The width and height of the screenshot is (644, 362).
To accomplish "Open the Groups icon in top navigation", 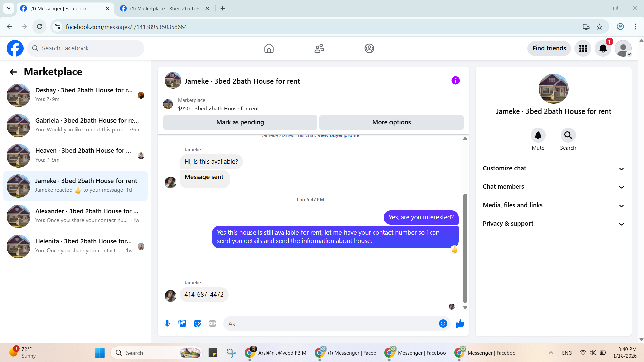I will 369,48.
